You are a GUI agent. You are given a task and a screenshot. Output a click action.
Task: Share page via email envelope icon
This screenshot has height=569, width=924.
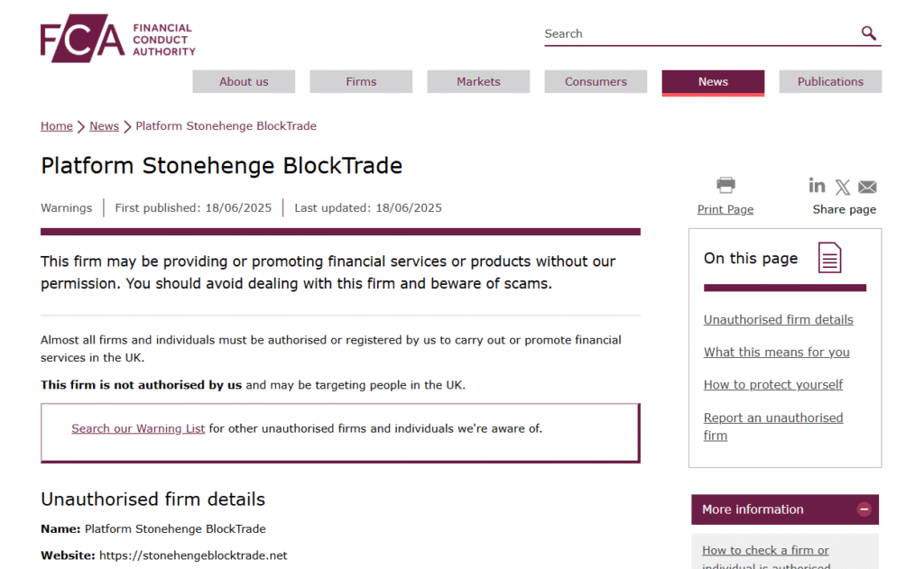point(867,188)
